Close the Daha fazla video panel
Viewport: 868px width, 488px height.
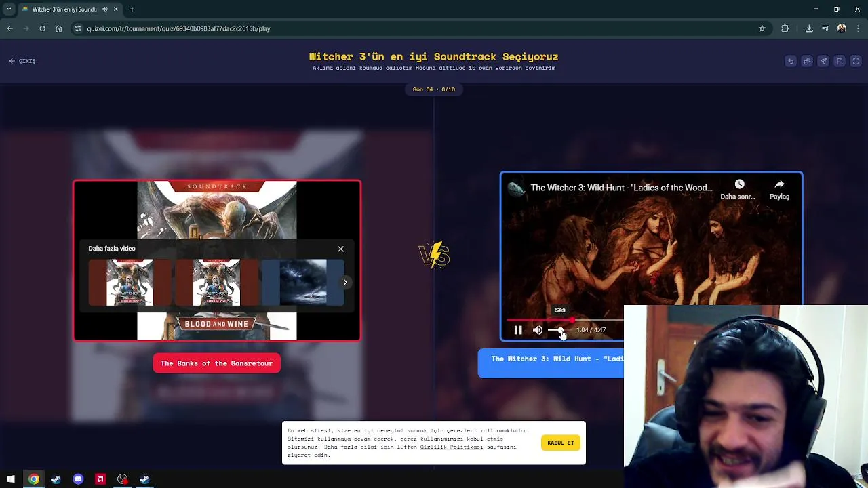point(340,249)
